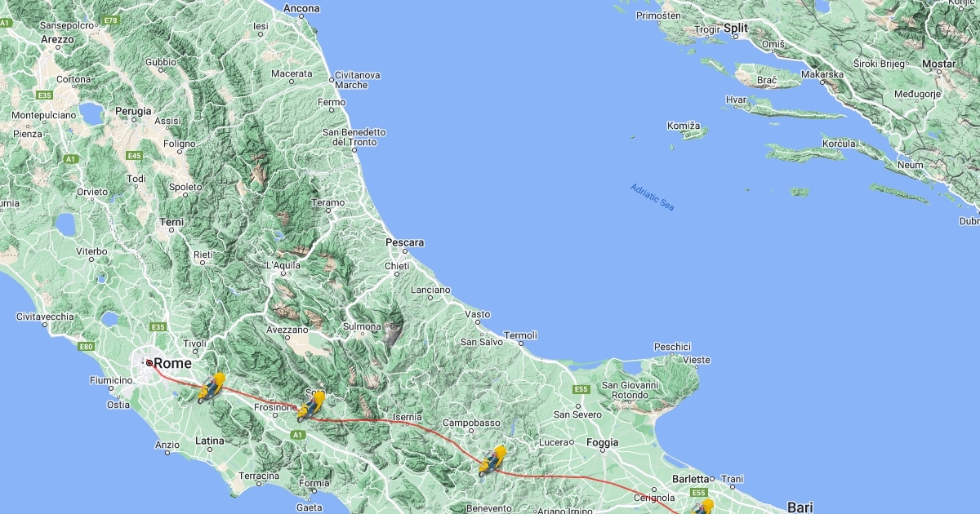Click the cyclist marker just east of Rome
This screenshot has height=514, width=980.
click(x=212, y=388)
